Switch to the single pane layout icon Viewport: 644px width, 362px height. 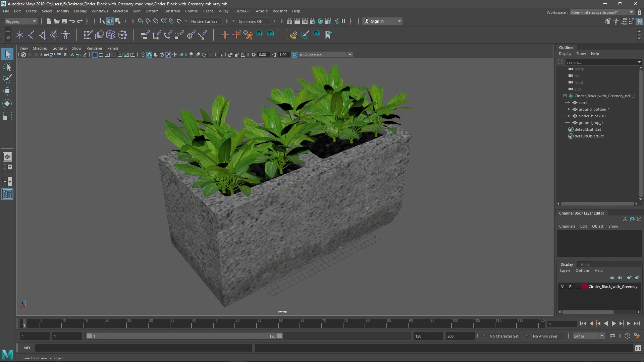(x=7, y=157)
